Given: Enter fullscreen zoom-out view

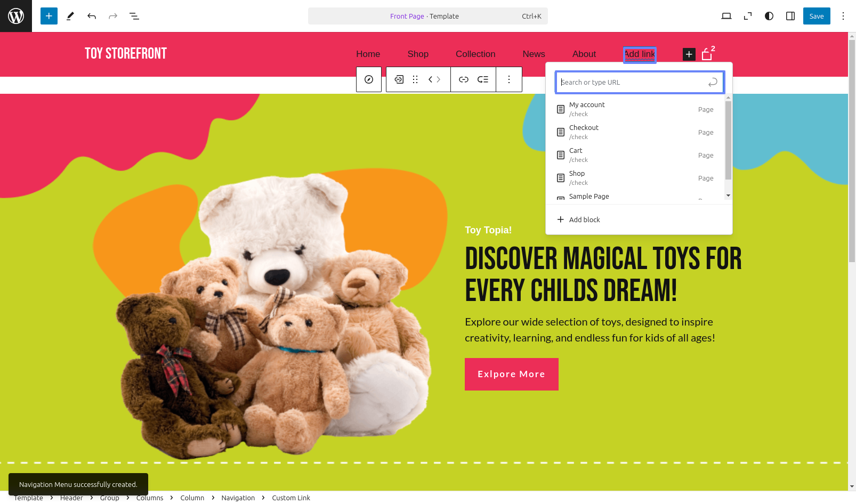Looking at the screenshot, I should click(748, 16).
